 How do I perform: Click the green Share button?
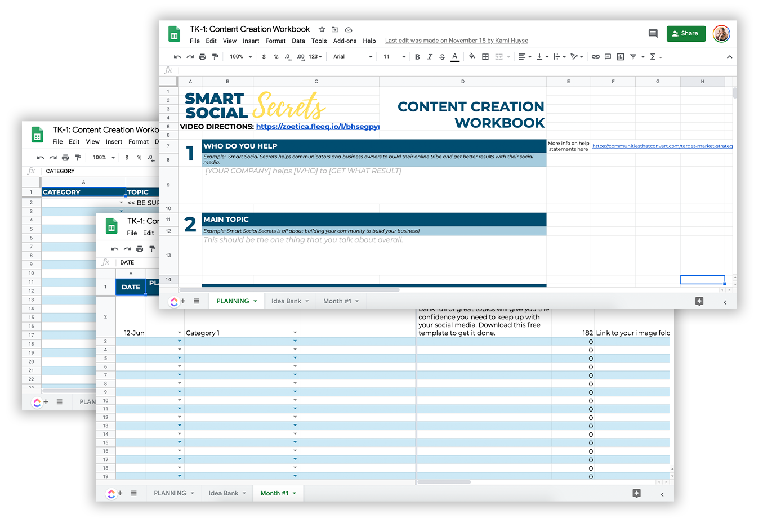pos(686,34)
